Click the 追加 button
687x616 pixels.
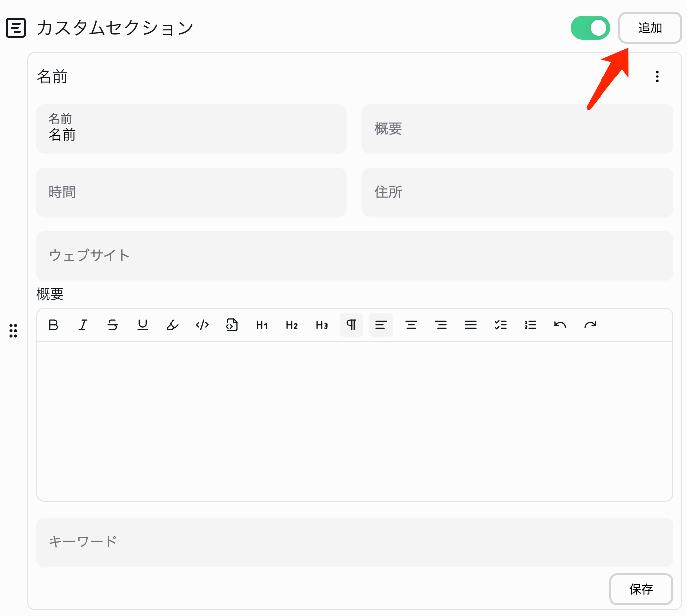[x=650, y=28]
